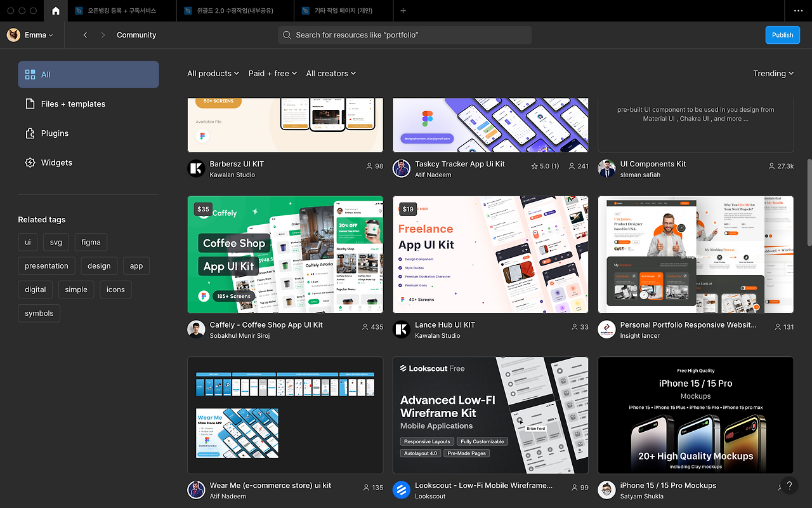Click Sobakhul Munir Siroj's avatar by Caffely
The image size is (812, 508).
pos(196,329)
